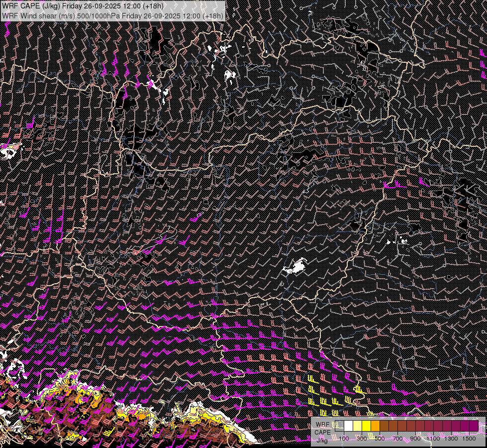
Task: Select the pale yellow CAPE legend swatch
Action: (358, 426)
